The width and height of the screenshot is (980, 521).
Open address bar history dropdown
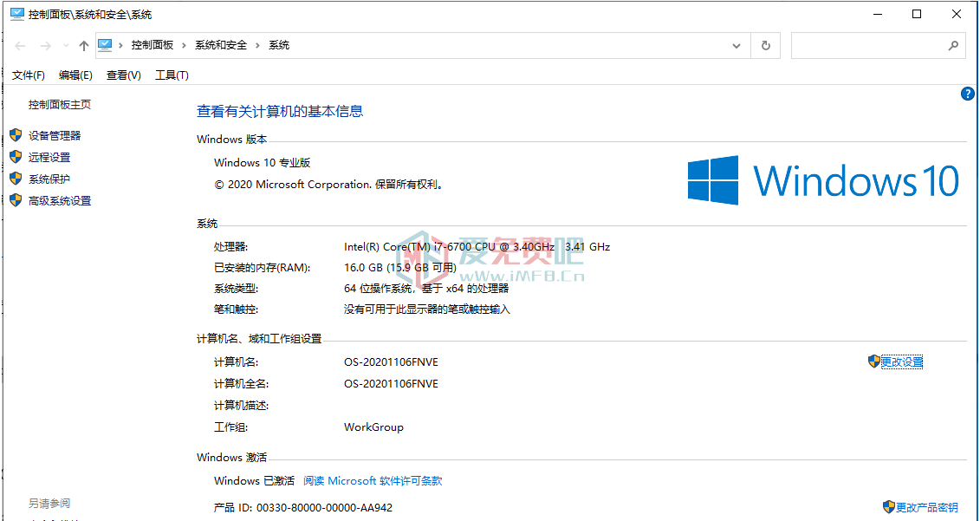tap(737, 46)
